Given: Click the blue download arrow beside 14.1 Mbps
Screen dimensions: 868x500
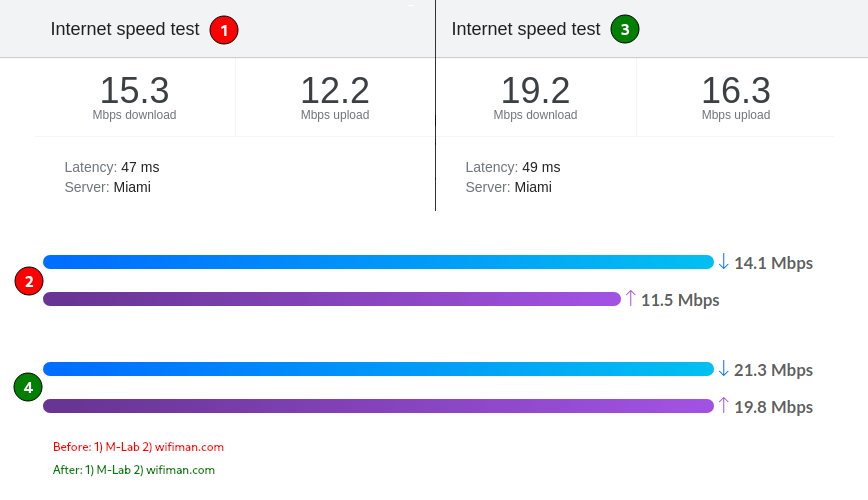Looking at the screenshot, I should click(x=723, y=261).
